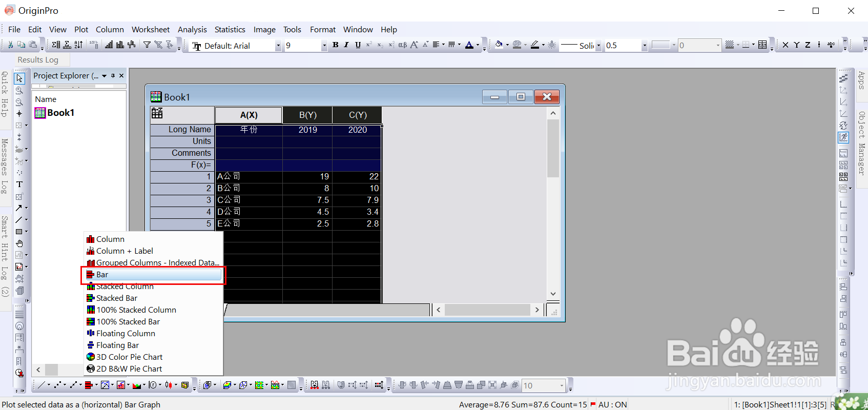Screen dimensions: 868x410
Task: Pin the Project Explorer panel
Action: (x=113, y=76)
